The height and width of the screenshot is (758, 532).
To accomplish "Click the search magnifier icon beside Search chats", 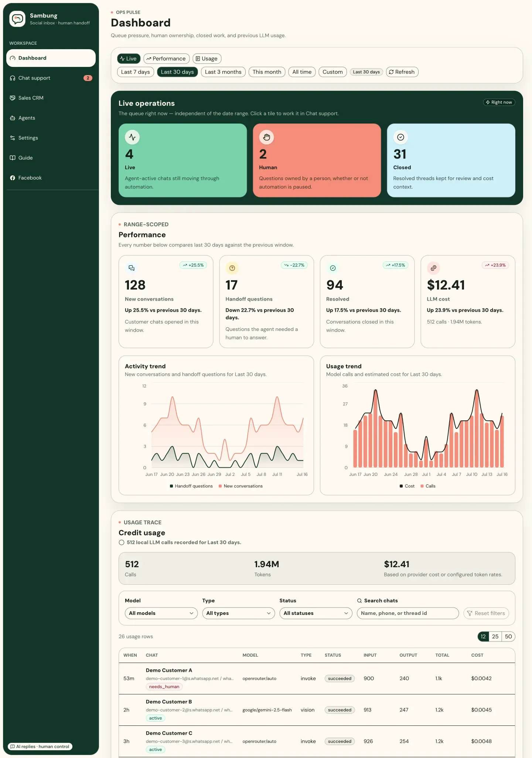I will [359, 600].
